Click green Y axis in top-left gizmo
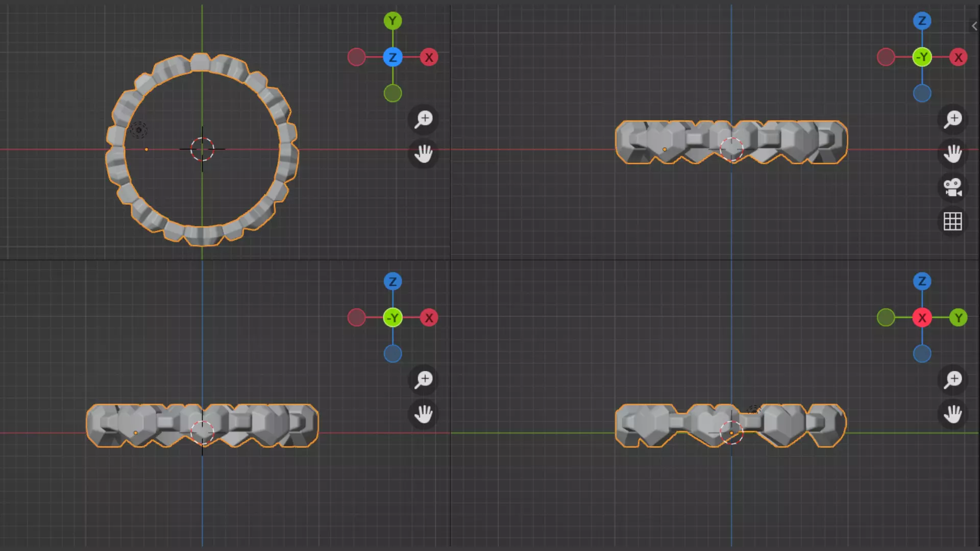 393,21
